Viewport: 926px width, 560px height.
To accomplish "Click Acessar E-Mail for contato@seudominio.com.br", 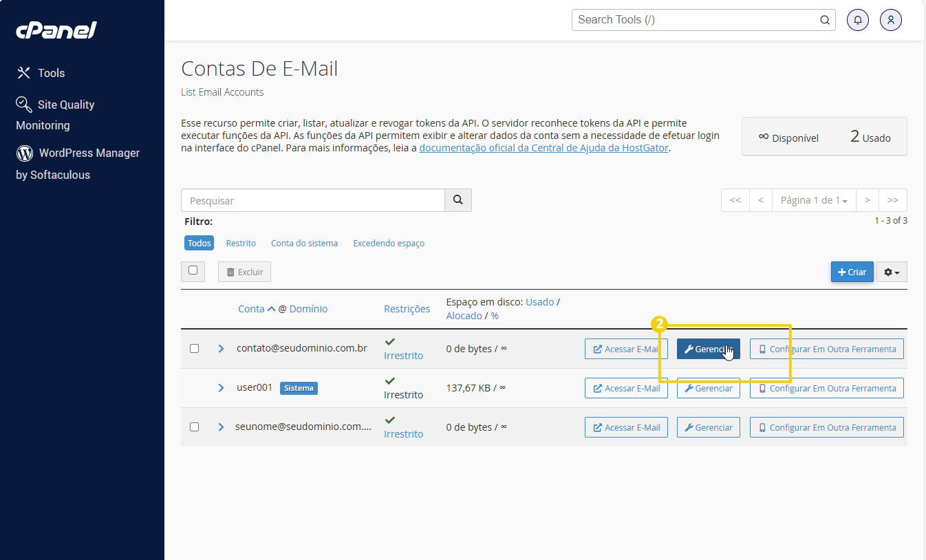I will [626, 349].
